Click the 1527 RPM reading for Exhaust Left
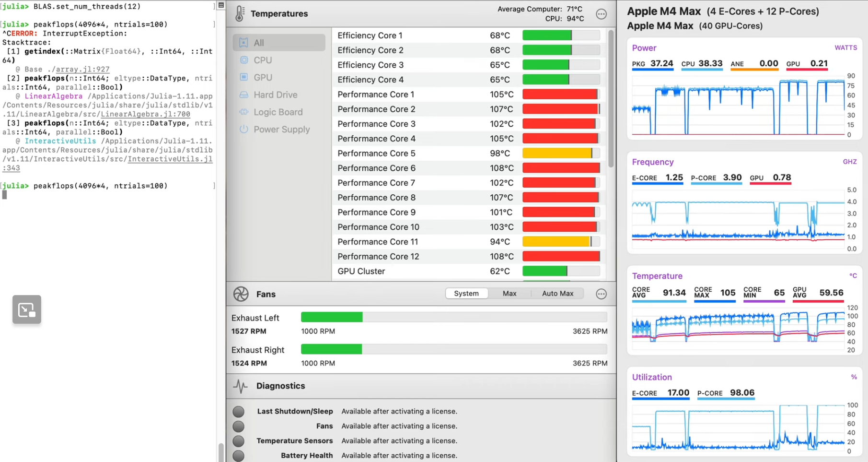 click(x=249, y=332)
